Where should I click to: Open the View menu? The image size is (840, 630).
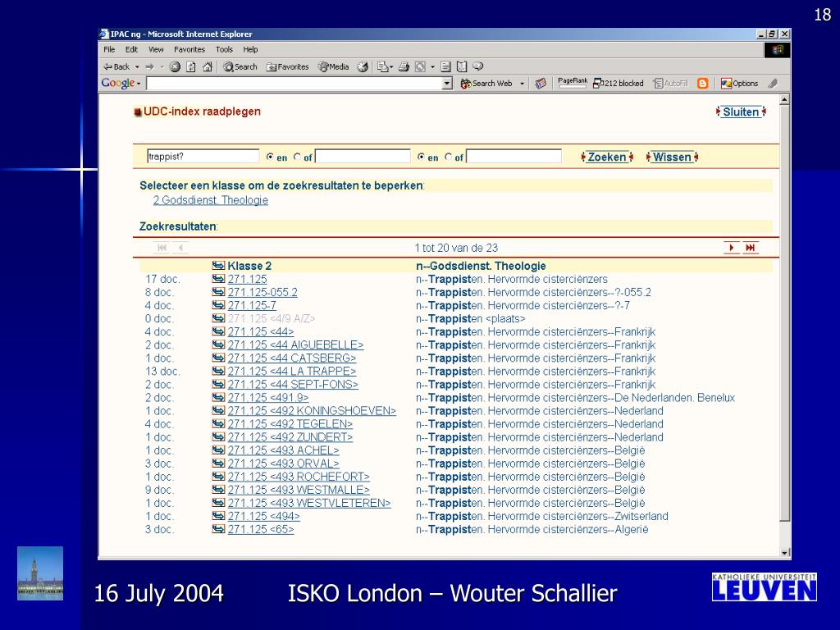tap(156, 49)
